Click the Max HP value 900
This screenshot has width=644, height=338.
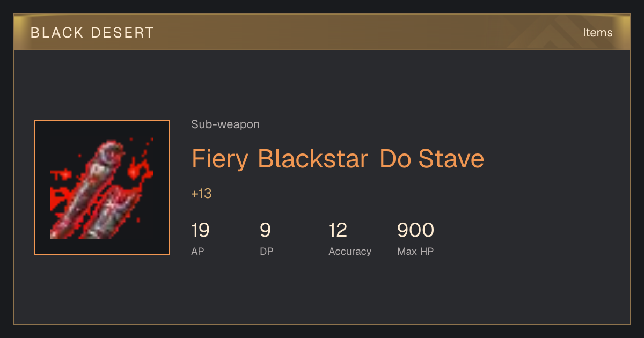pyautogui.click(x=415, y=230)
